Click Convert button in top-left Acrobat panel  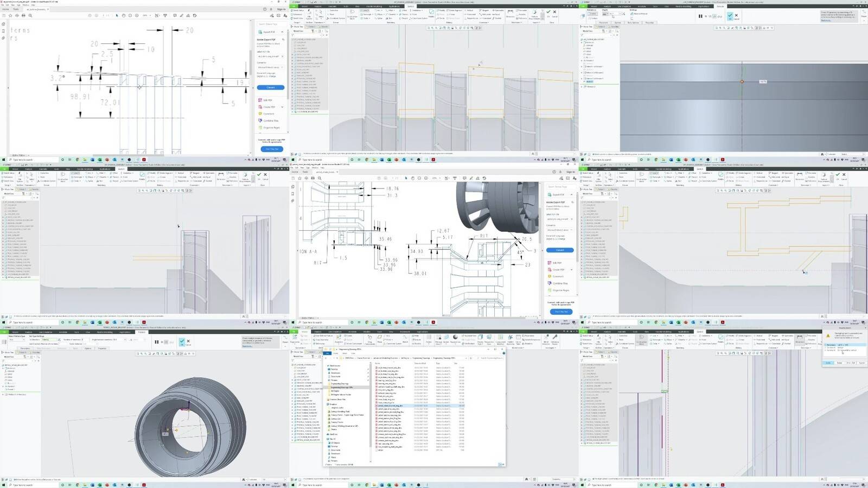coord(271,87)
